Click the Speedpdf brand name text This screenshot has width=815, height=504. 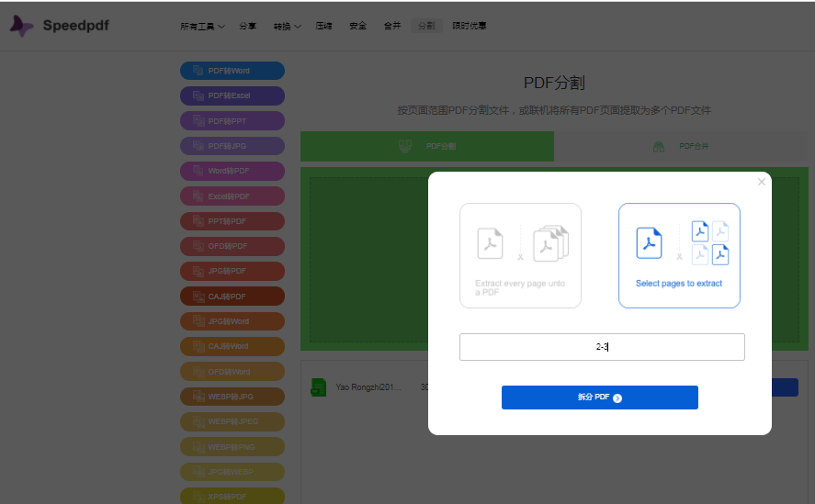pos(76,26)
